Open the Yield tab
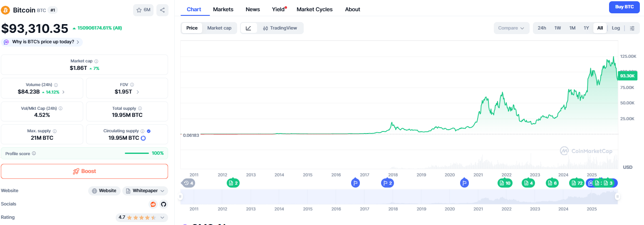Image resolution: width=644 pixels, height=225 pixels. (278, 9)
